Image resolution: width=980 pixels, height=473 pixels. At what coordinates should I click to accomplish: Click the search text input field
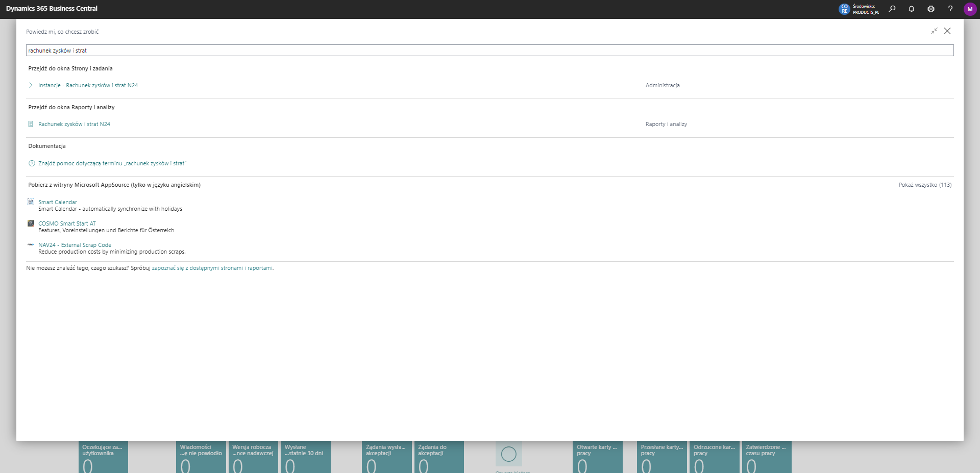tap(489, 51)
